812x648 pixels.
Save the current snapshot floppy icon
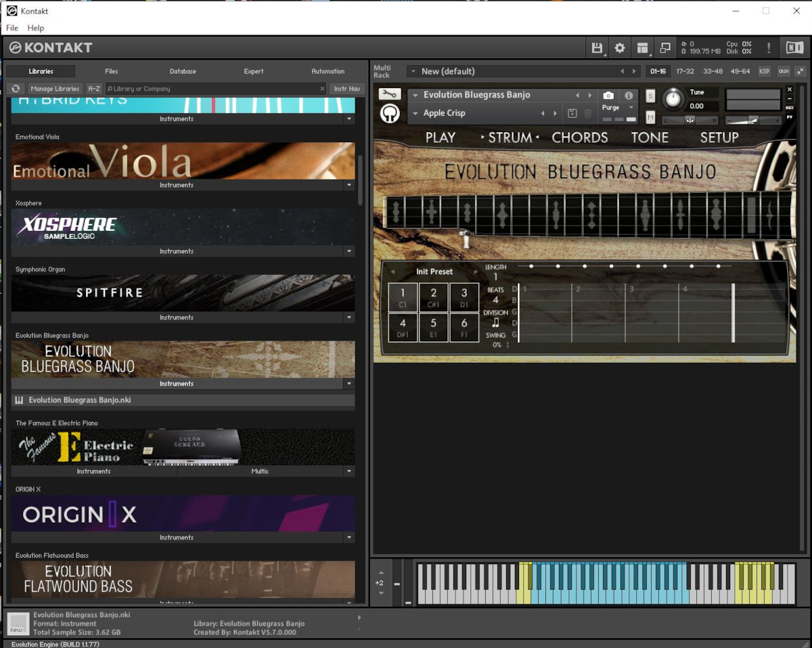[572, 113]
